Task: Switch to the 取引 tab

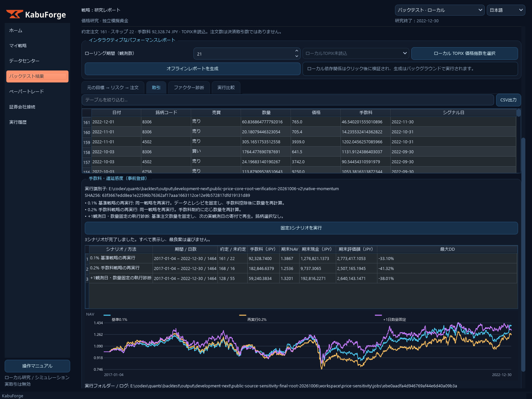Action: click(156, 87)
